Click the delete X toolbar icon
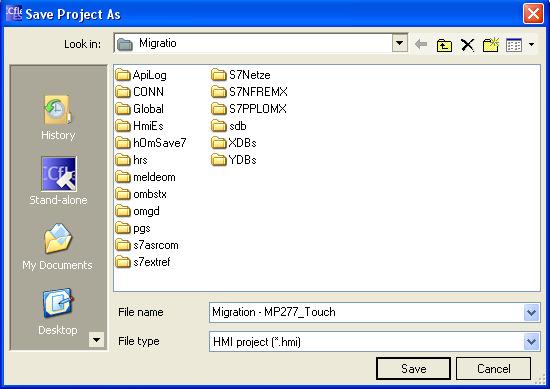Screen dimensions: 550x389 pyautogui.click(x=467, y=45)
